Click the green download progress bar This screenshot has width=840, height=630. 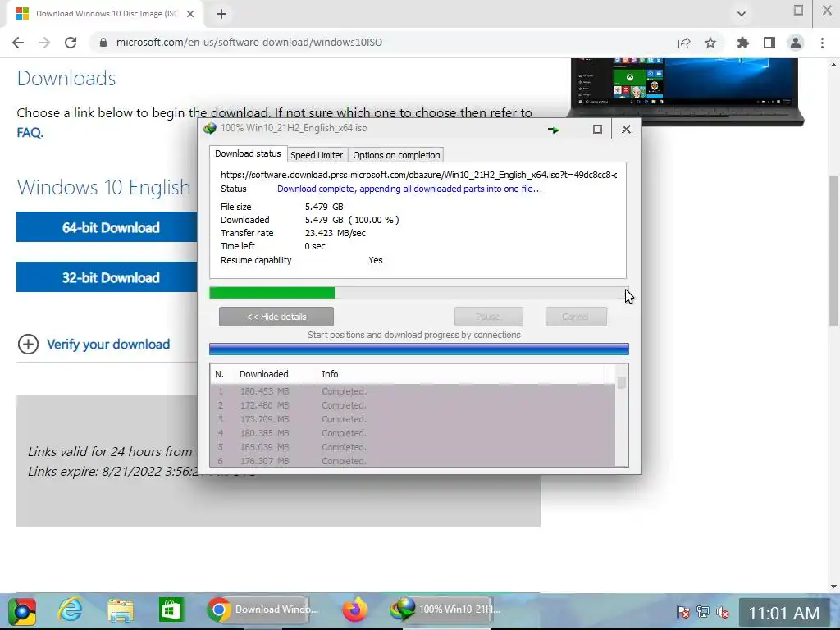click(418, 293)
